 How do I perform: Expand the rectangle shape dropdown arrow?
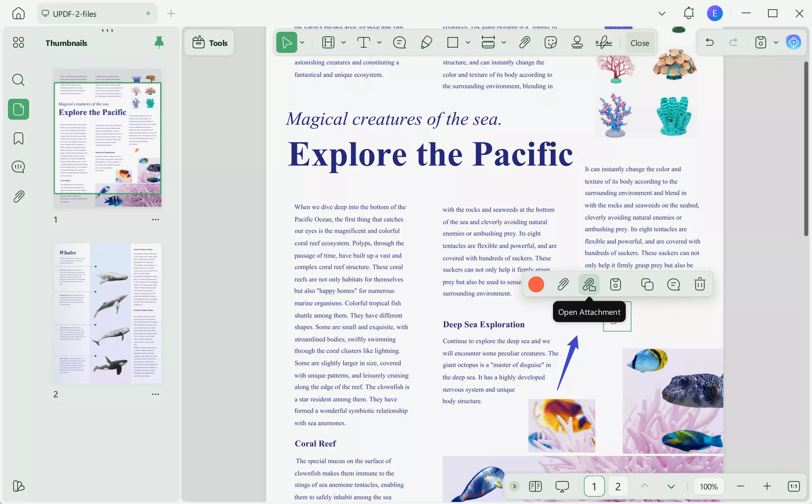[x=468, y=43]
